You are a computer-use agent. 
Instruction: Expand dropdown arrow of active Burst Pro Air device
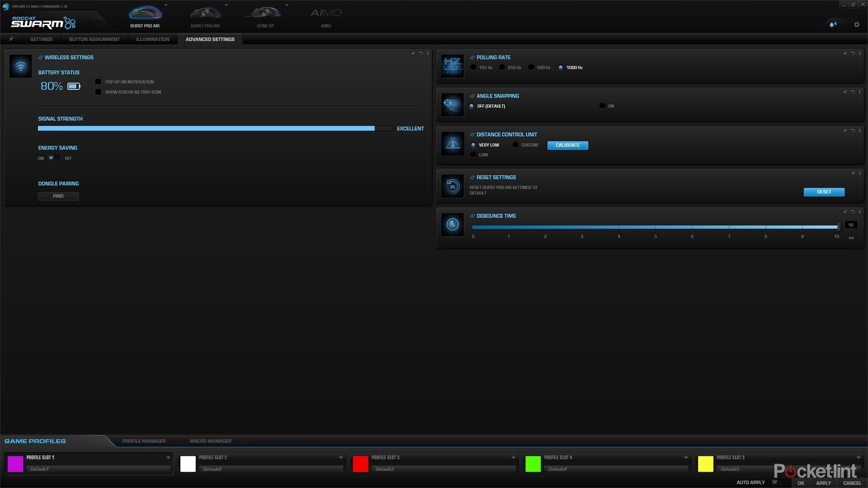tap(166, 5)
